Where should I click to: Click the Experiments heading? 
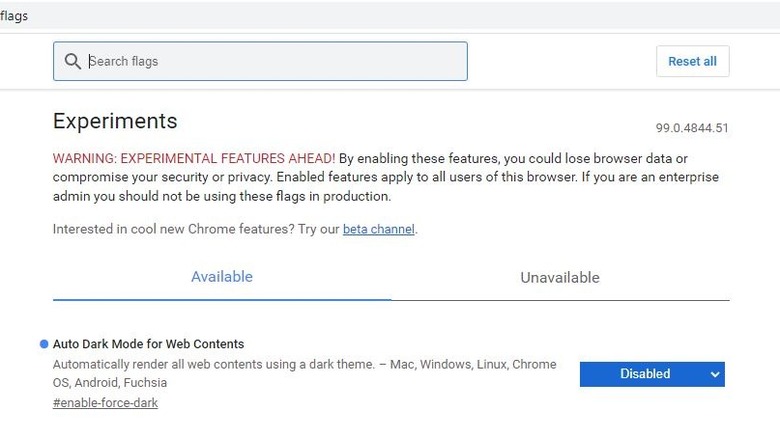(115, 121)
